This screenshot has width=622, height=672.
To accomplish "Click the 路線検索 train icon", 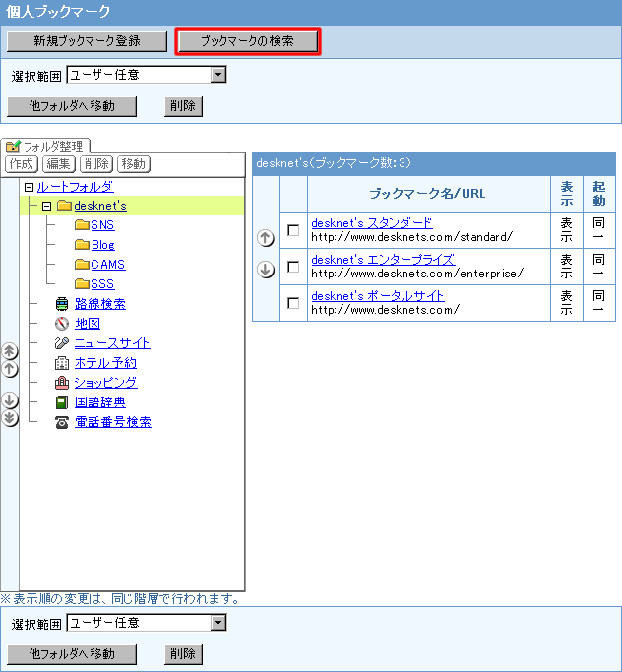I will coord(62,304).
